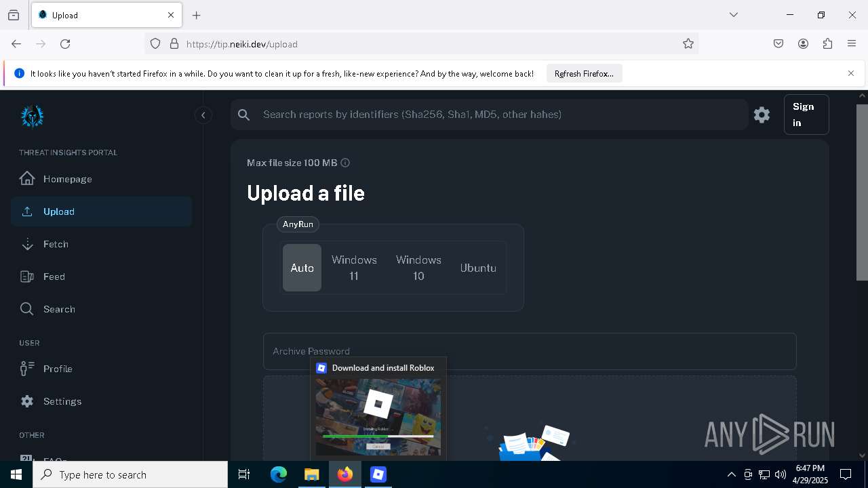
Task: Open the Profile page
Action: pyautogui.click(x=102, y=369)
